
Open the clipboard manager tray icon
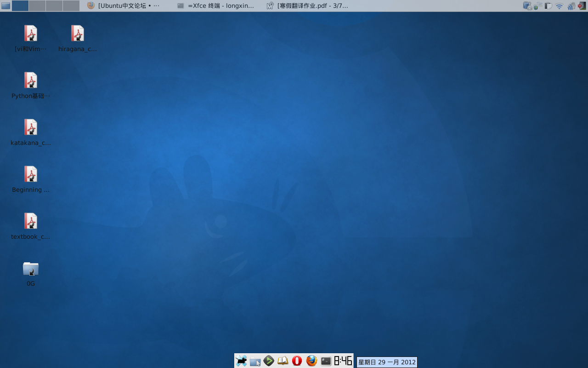tap(548, 6)
